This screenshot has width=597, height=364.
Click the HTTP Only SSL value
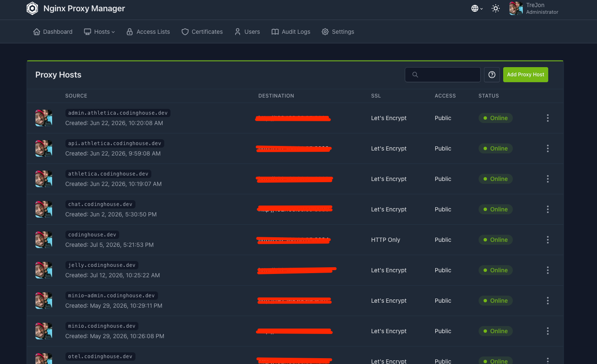click(x=386, y=240)
